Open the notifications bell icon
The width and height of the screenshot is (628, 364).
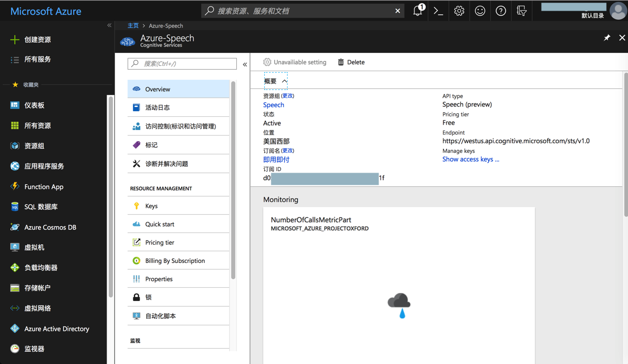tap(418, 11)
